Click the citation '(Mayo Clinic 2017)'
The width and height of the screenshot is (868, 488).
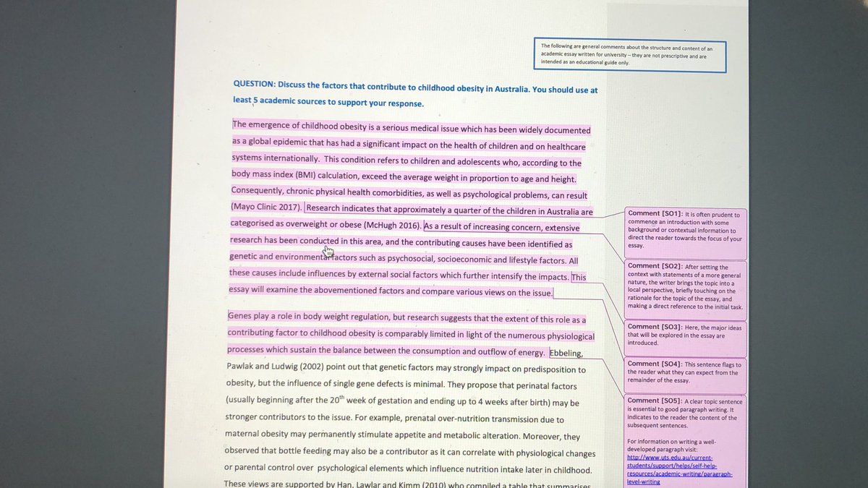point(265,207)
